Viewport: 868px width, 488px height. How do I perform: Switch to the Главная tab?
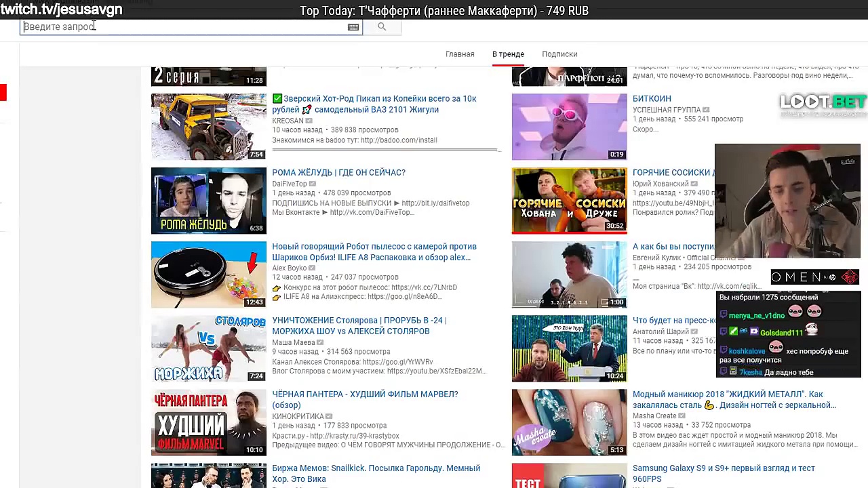(x=460, y=54)
